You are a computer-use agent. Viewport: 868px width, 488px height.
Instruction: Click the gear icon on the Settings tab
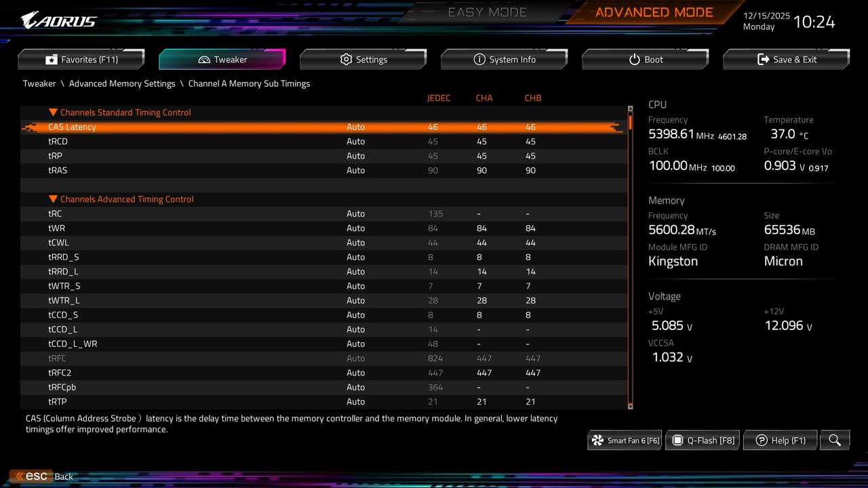point(345,59)
